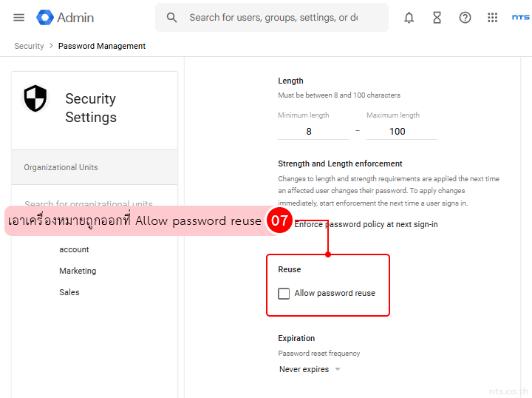Click the Organizational Units header
Image resolution: width=532 pixels, height=398 pixels.
pyautogui.click(x=61, y=167)
